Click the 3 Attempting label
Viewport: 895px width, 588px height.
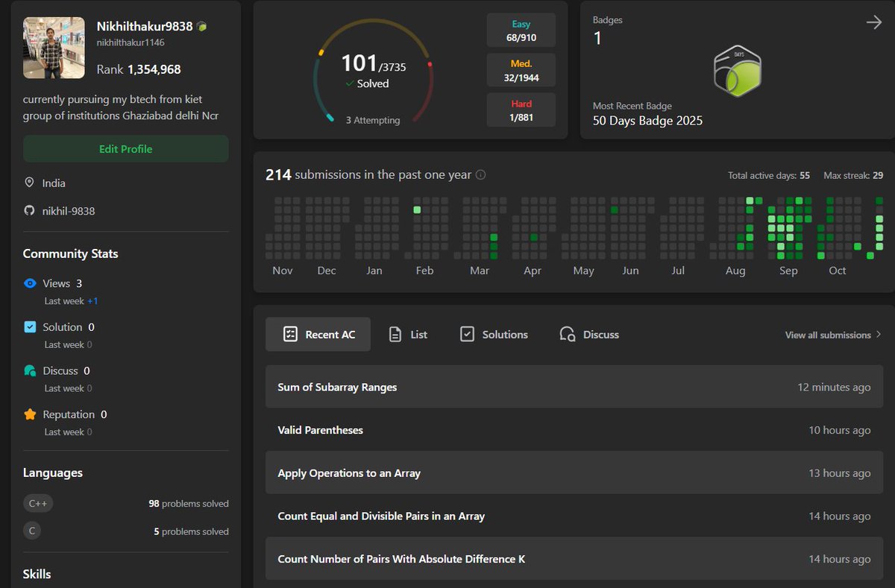[373, 120]
